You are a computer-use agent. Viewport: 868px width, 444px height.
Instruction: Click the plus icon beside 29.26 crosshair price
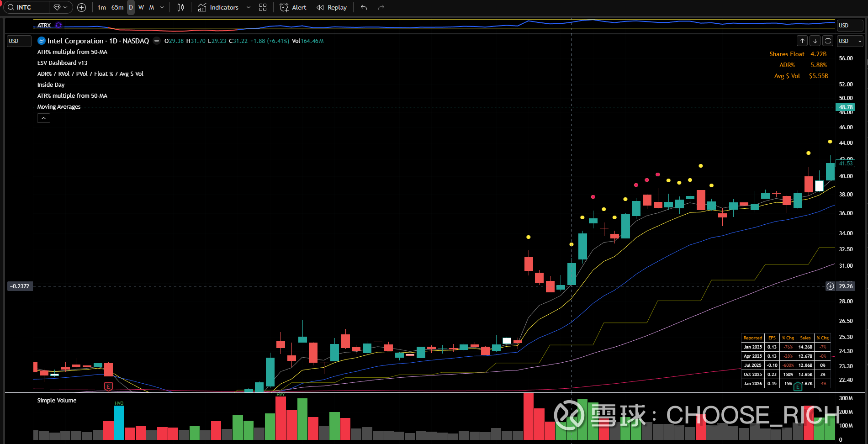(x=830, y=286)
